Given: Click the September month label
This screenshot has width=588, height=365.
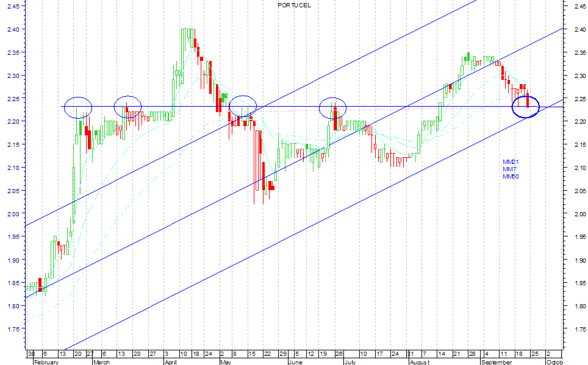Looking at the screenshot, I should [x=497, y=362].
